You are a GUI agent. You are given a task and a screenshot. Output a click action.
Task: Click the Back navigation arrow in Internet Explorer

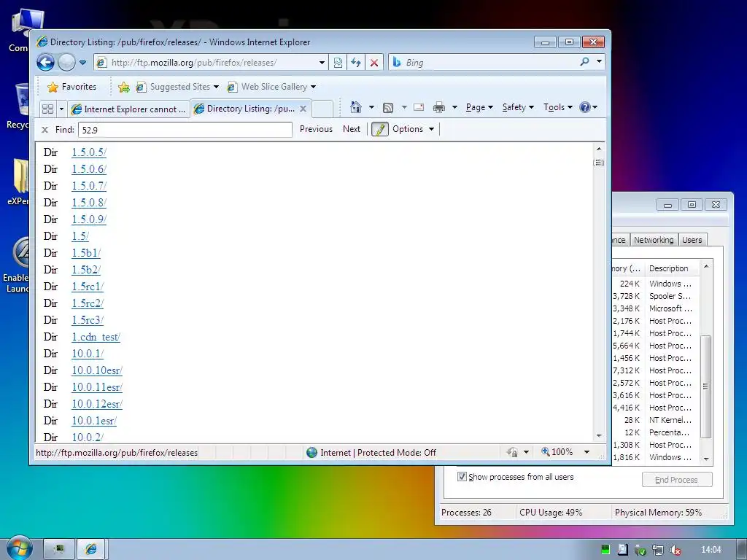point(46,63)
